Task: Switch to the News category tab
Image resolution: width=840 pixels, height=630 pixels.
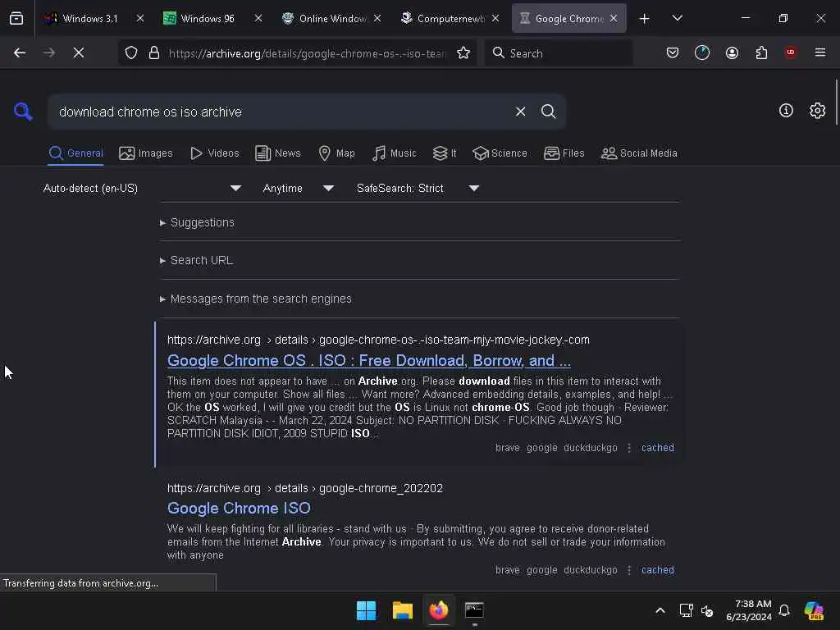Action: (277, 153)
